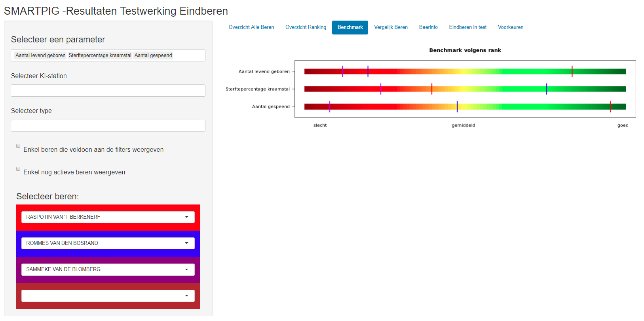Open the RASPOTIN VAN 'T BERKENERF dropdown
Viewport: 644px width, 321px height.
coord(108,217)
